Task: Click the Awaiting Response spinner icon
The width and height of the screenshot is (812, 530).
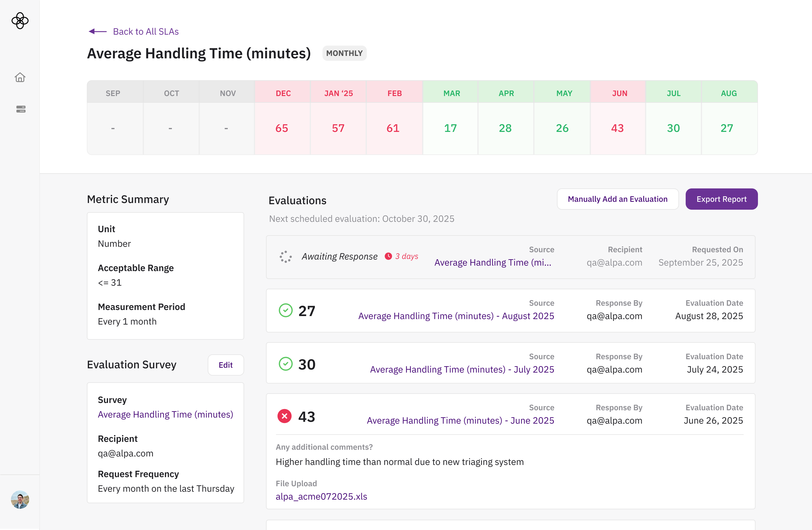Action: pos(285,256)
